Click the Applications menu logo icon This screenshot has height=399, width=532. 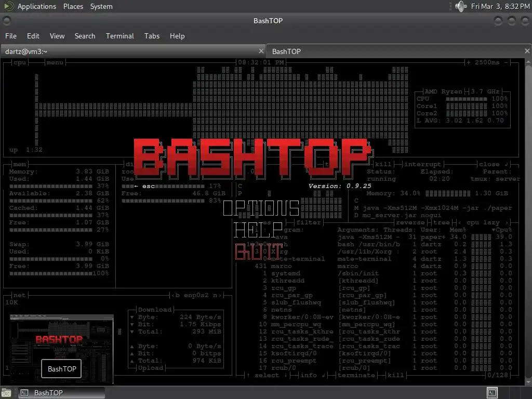click(9, 6)
